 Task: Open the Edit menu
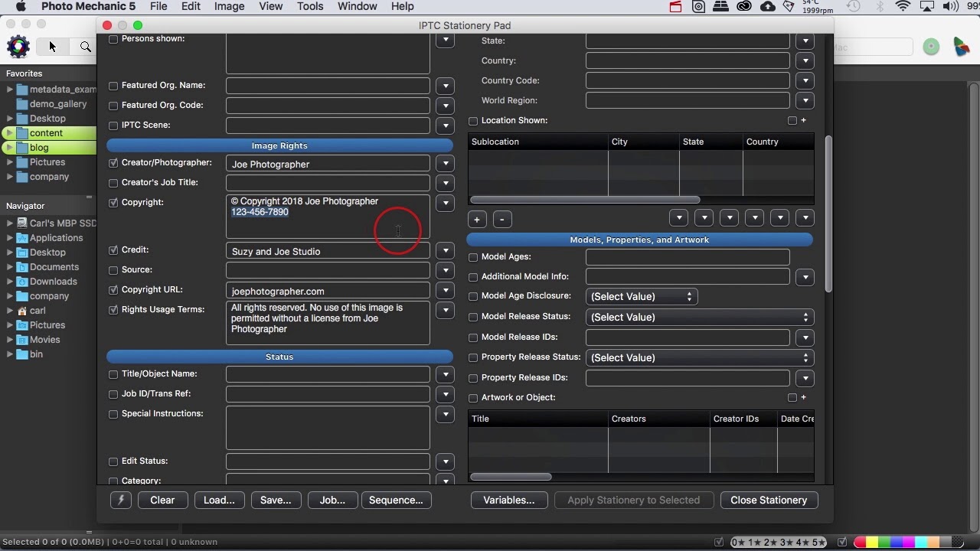(191, 7)
